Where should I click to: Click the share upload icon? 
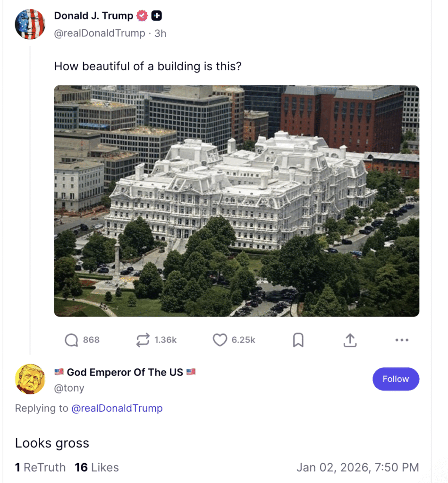(x=350, y=340)
